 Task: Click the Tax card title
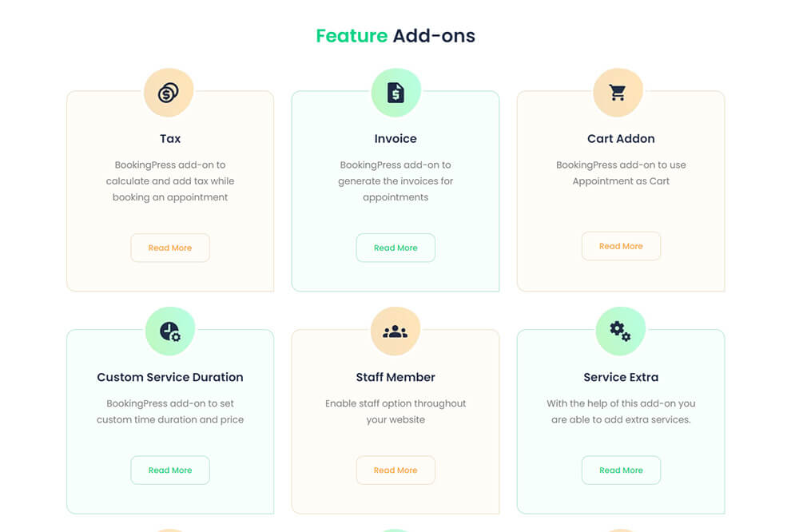(x=169, y=138)
